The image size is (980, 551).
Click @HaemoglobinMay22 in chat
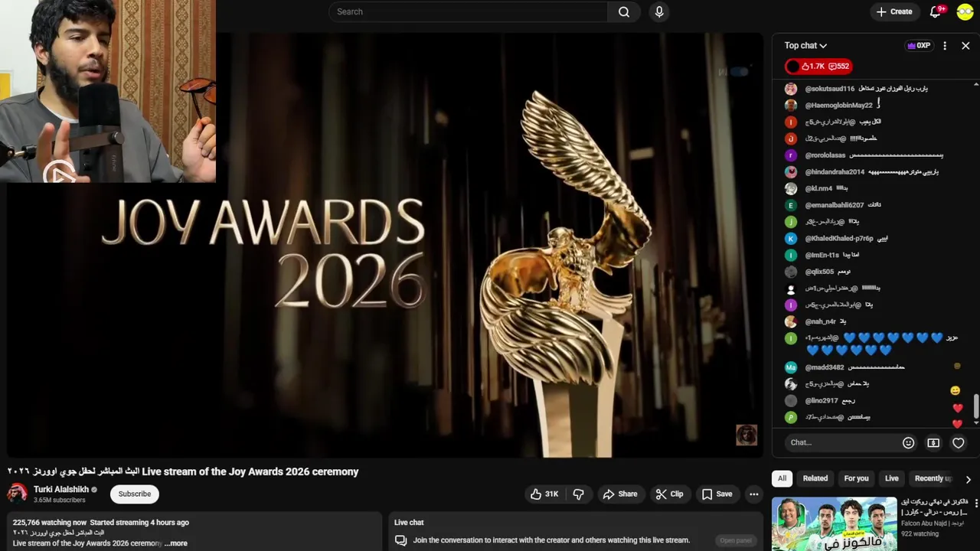839,106
